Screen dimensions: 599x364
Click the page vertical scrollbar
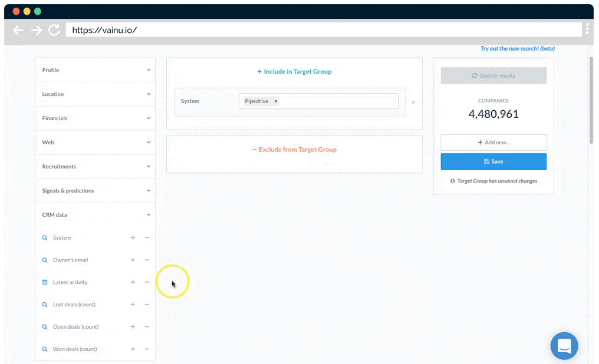(591, 100)
